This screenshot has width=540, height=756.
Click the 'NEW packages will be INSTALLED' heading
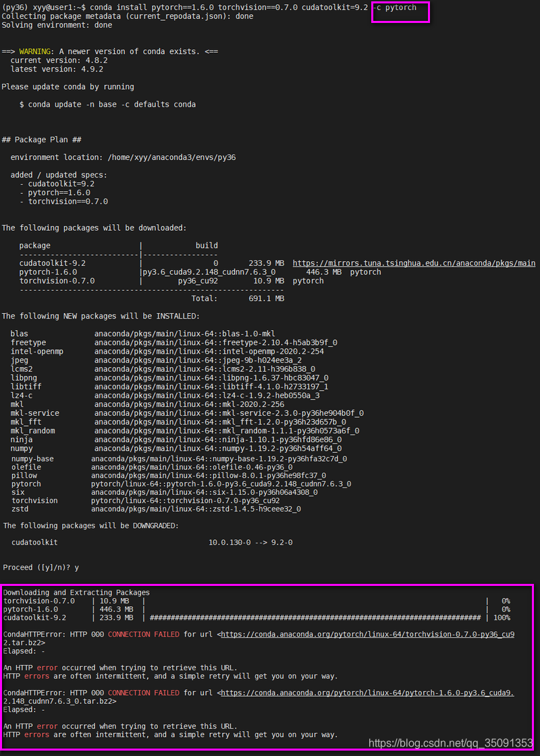tap(100, 316)
